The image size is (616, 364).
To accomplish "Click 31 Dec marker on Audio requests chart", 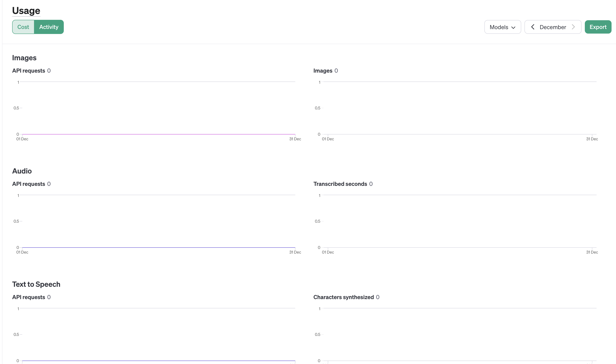I will [295, 252].
